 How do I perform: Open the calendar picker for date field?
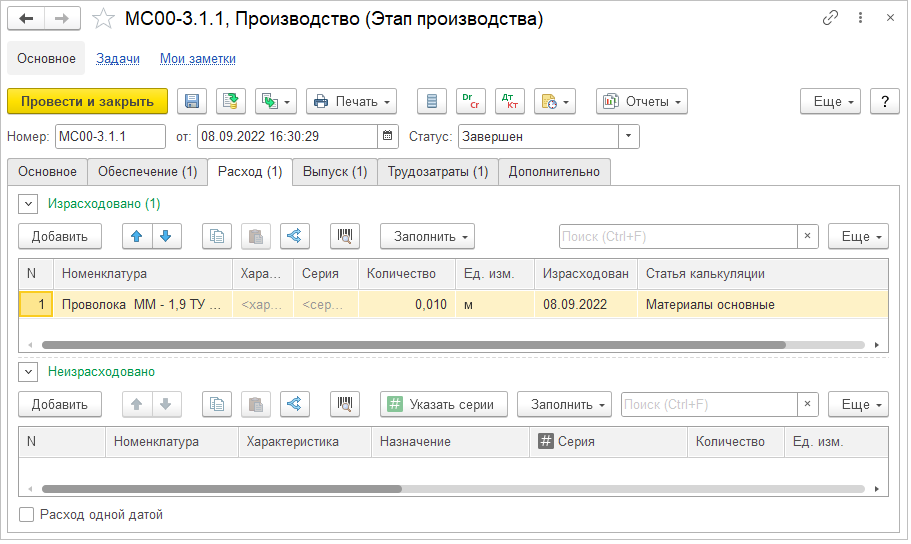click(388, 136)
